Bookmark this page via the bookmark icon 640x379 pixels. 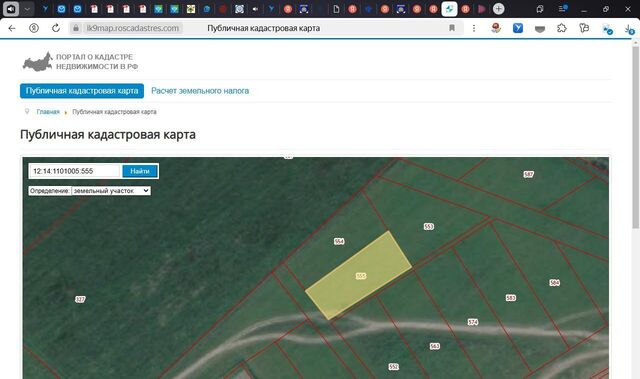(452, 28)
